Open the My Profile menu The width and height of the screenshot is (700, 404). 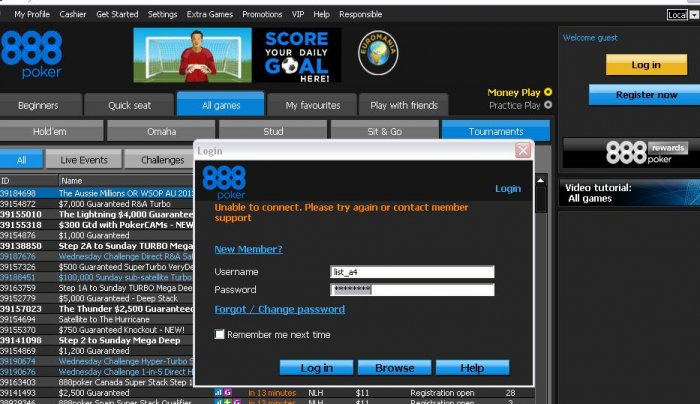(x=32, y=14)
